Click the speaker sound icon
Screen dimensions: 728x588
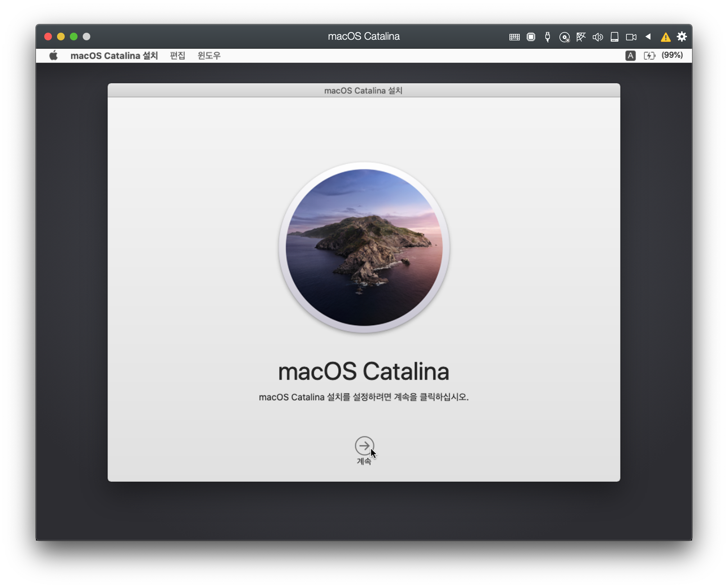[598, 37]
